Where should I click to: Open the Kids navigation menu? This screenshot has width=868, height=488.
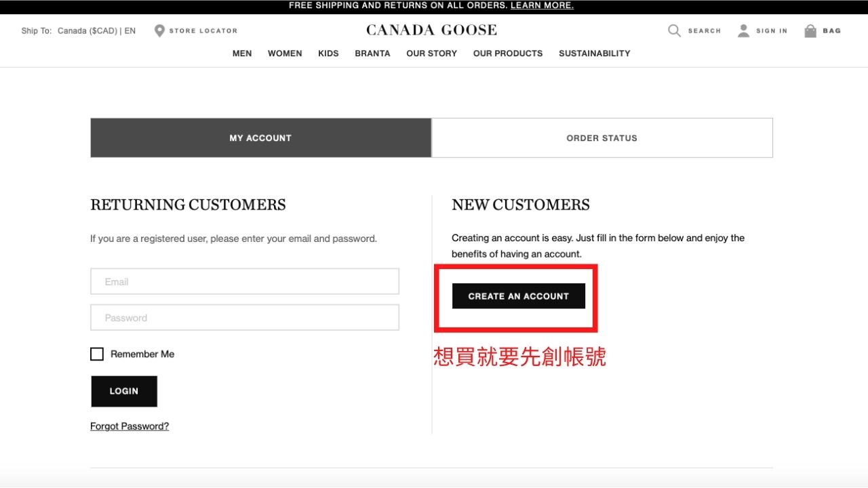[328, 53]
